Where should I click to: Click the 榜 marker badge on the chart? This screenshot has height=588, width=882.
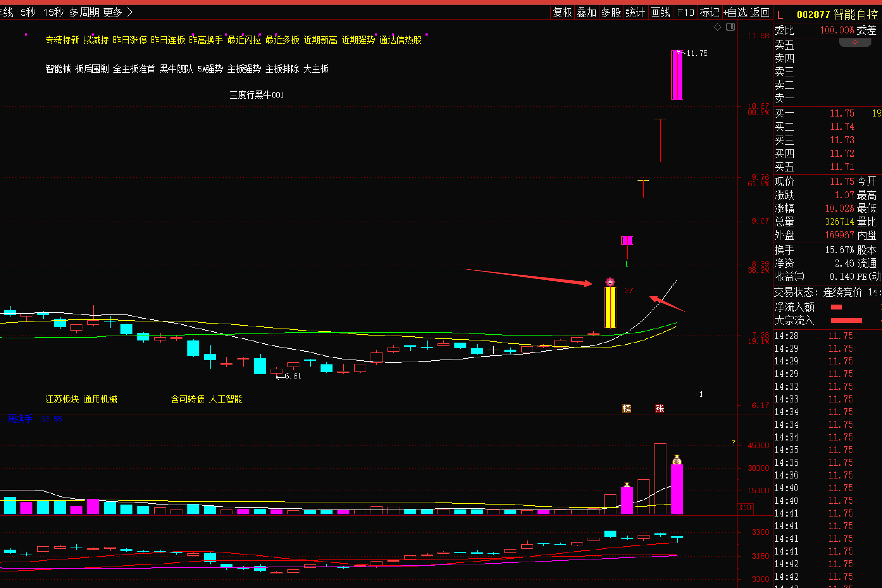point(627,408)
